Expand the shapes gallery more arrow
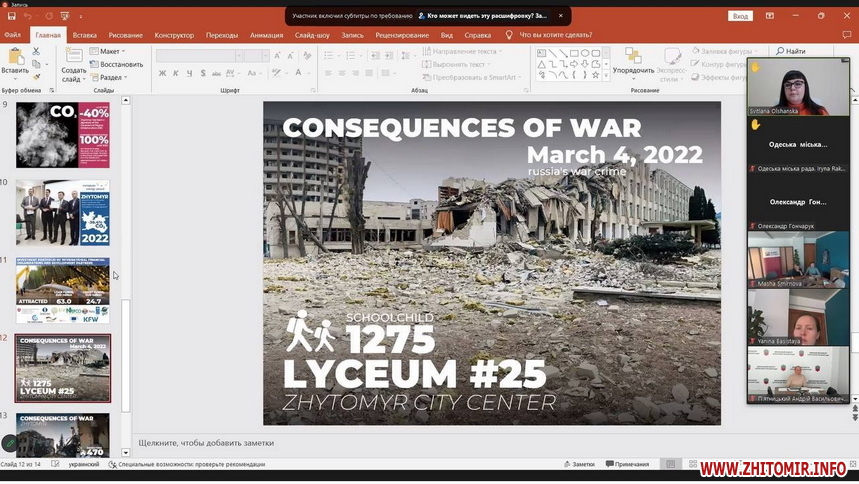Viewport: 859px width, 484px height. (x=604, y=76)
